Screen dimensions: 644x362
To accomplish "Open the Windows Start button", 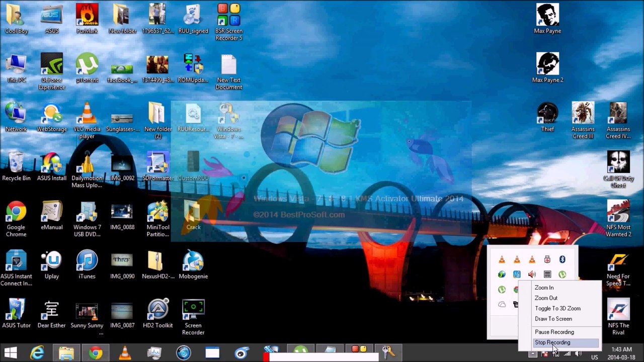I will click(x=11, y=352).
